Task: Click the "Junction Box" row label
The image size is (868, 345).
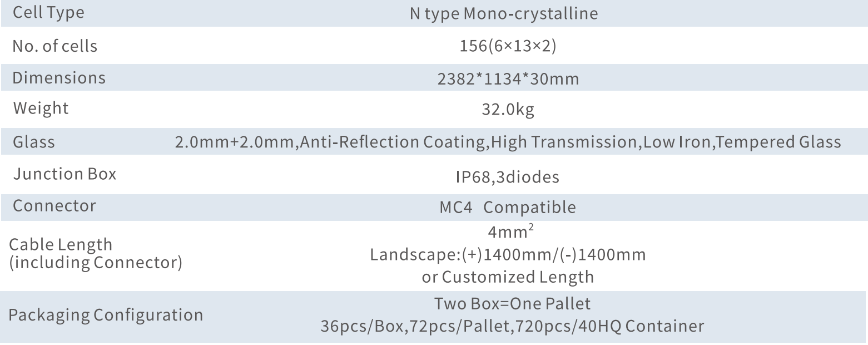Action: click(x=64, y=174)
